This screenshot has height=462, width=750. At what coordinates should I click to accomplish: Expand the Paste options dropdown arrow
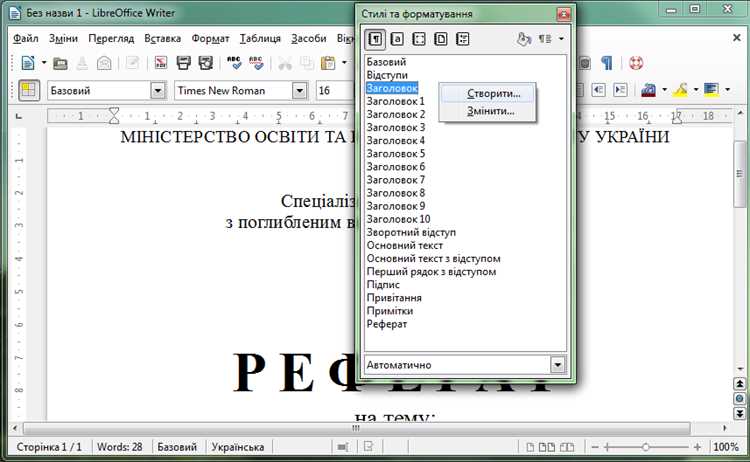tap(344, 63)
